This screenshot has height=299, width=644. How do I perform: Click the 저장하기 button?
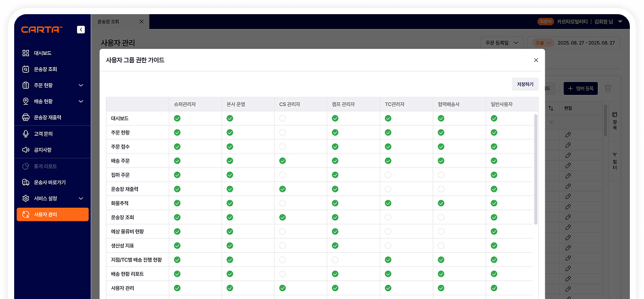[525, 84]
